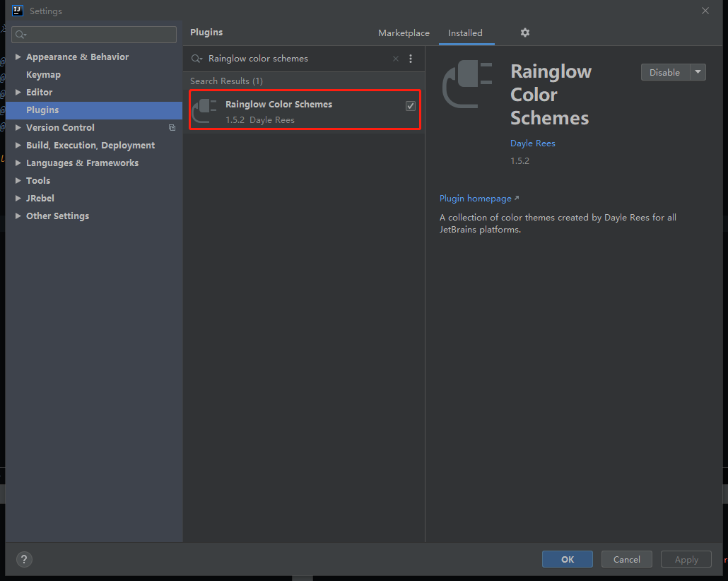Switch to the Installed tab
The height and width of the screenshot is (581, 728).
(x=465, y=33)
